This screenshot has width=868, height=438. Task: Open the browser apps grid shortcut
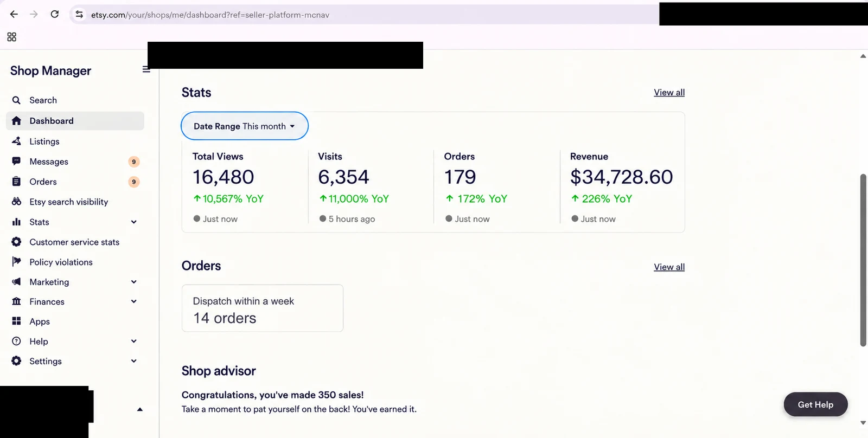(x=11, y=37)
